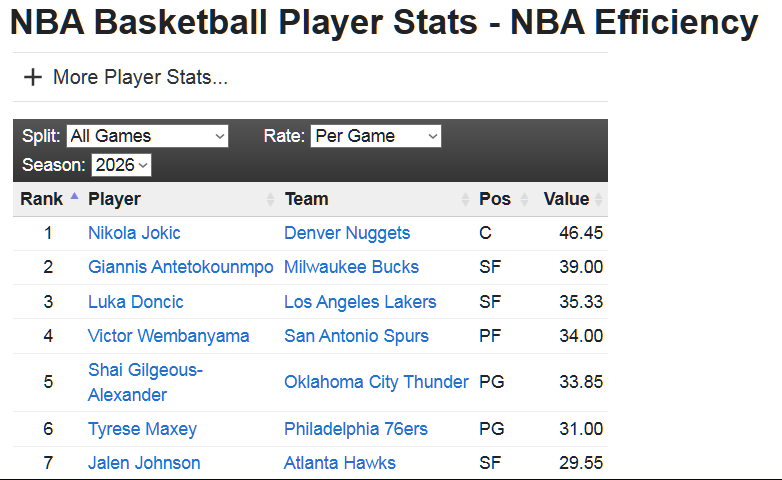Open Shai Gilgeous-Alexander player link
Image resolution: width=782 pixels, height=480 pixels.
pyautogui.click(x=145, y=382)
